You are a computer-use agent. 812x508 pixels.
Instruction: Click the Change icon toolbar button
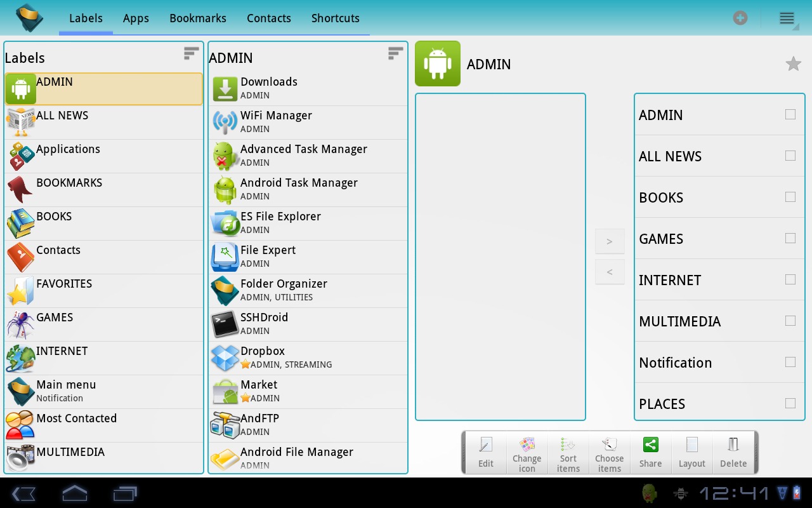527,453
